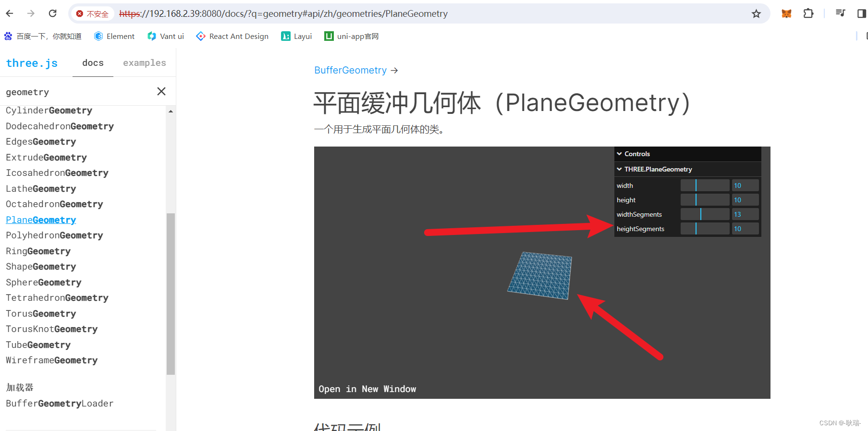Screen dimensions: 868x431
Task: Click the widthSegments value field showing 13
Action: [x=745, y=214]
